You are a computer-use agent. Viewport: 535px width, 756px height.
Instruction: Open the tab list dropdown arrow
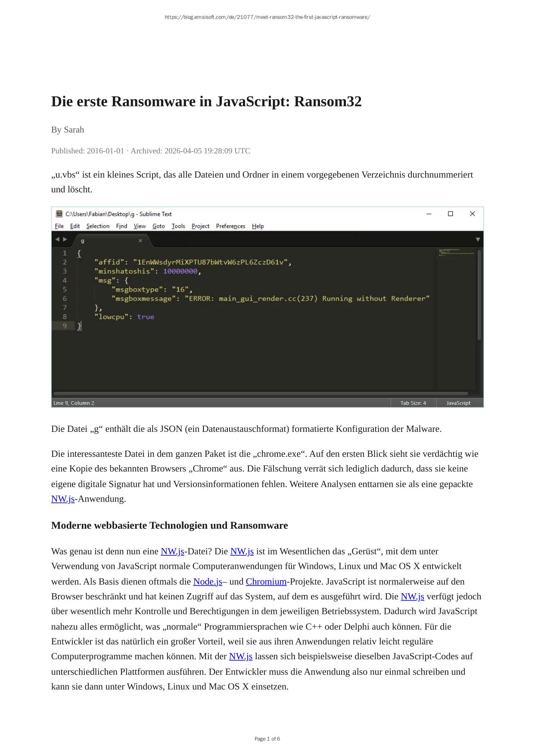[x=477, y=239]
